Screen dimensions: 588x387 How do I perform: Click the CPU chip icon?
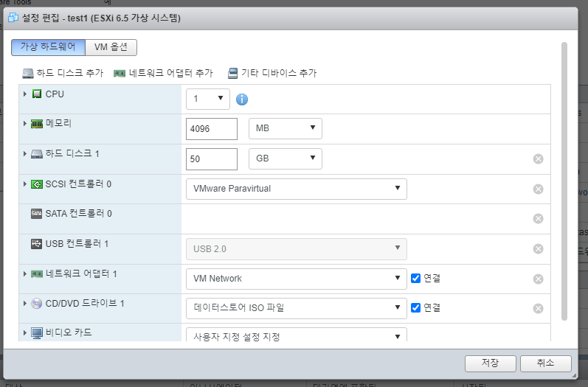click(x=37, y=94)
